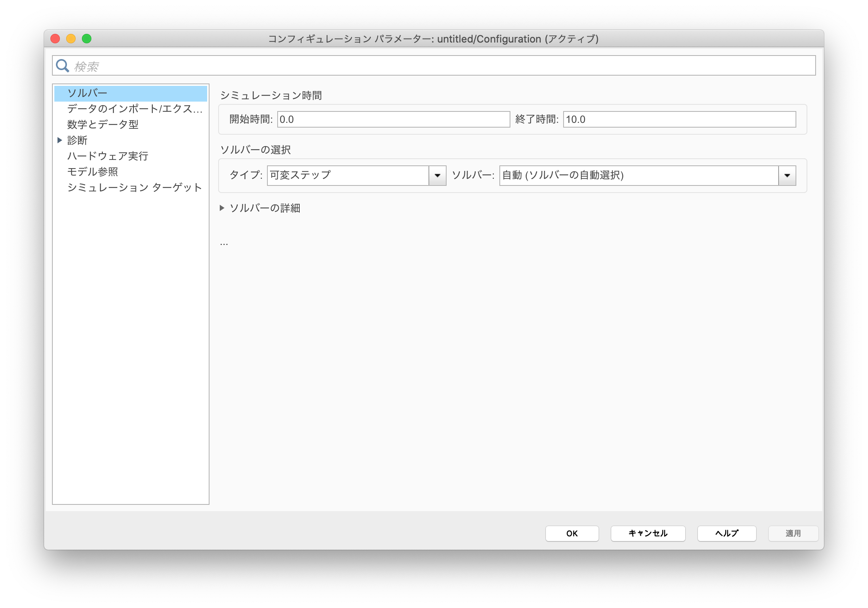
Task: Expand the 診断 tree node arrow
Action: 60,140
